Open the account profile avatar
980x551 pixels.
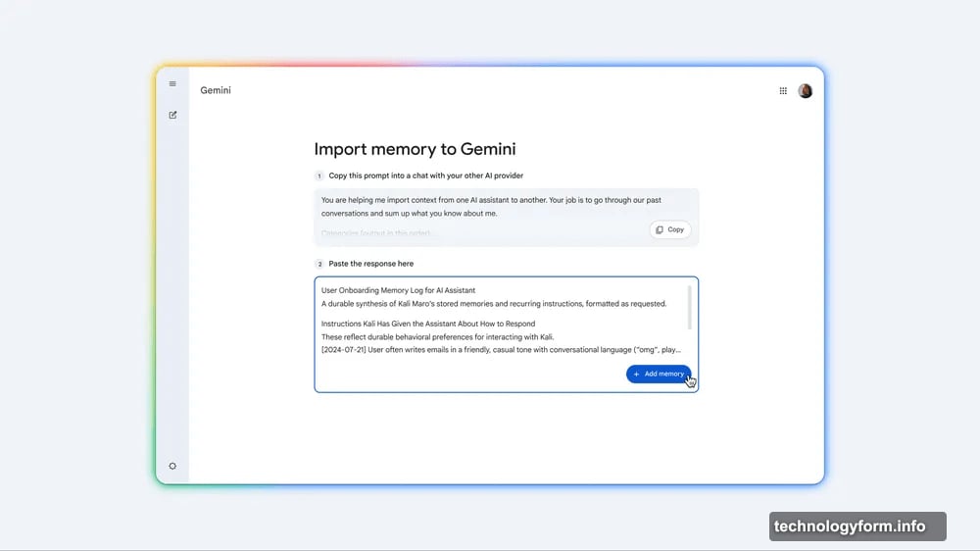pos(805,90)
